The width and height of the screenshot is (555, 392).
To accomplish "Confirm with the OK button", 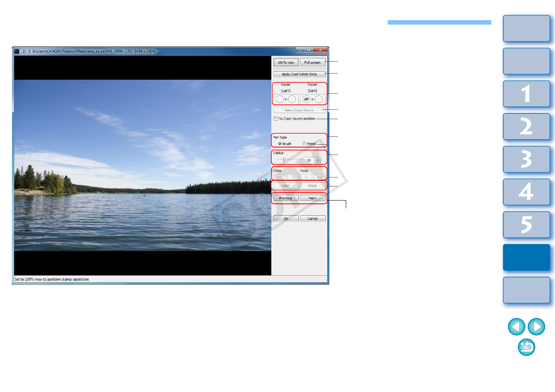I will [x=286, y=219].
